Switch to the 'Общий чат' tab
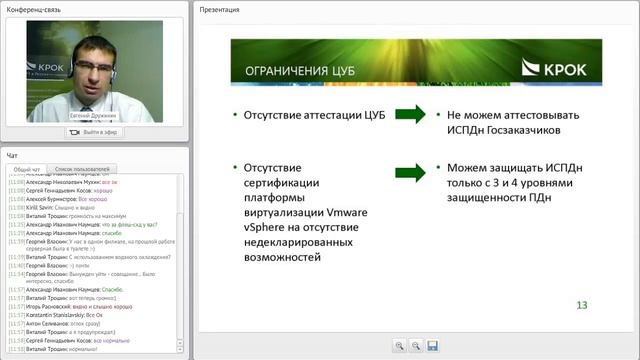The height and width of the screenshot is (360, 640). (x=27, y=169)
